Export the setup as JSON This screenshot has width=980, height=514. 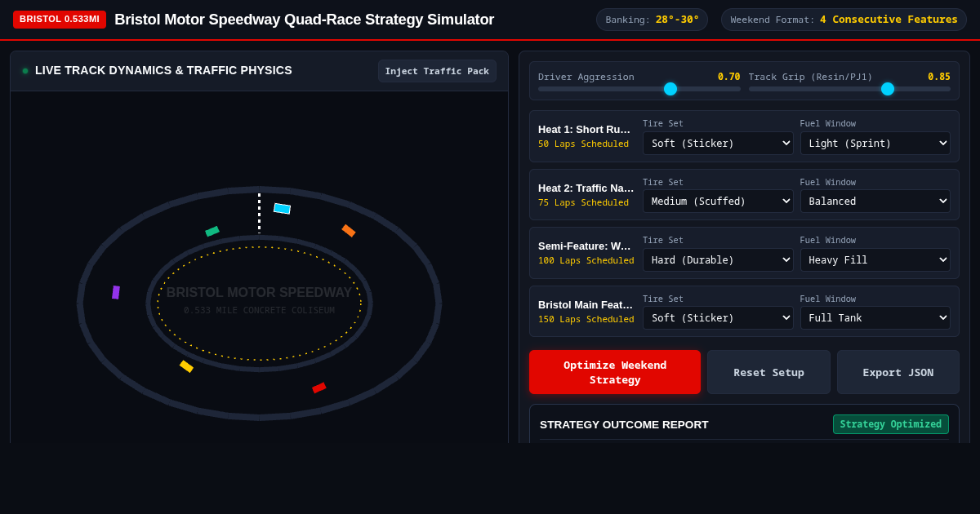pos(898,372)
